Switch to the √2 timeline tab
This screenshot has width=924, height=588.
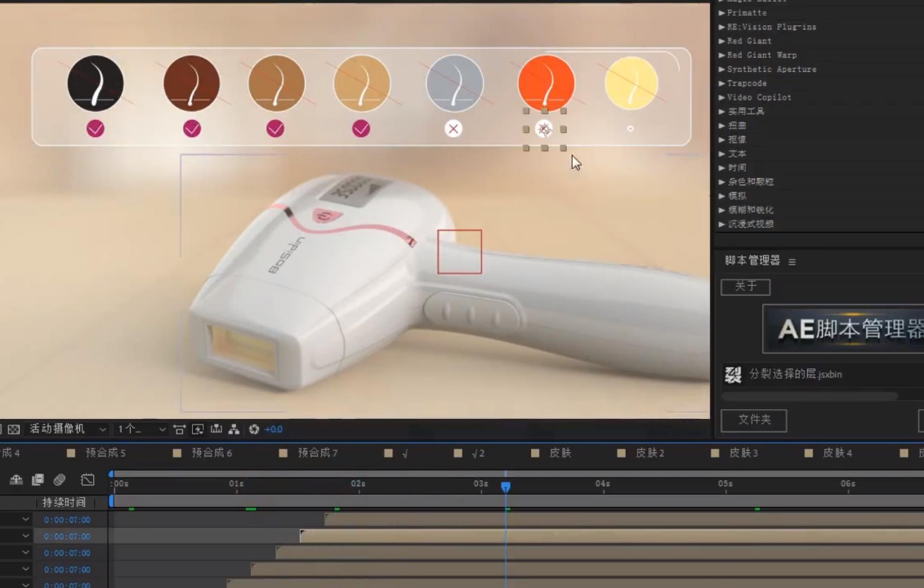(479, 453)
